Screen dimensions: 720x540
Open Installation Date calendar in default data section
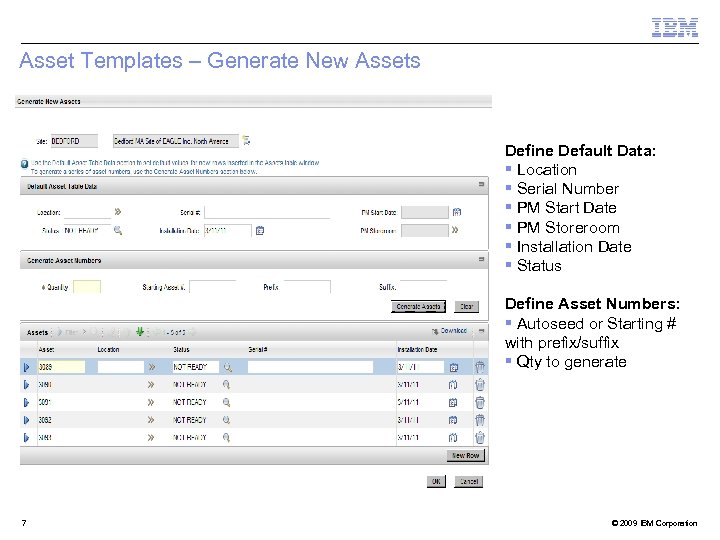(260, 231)
